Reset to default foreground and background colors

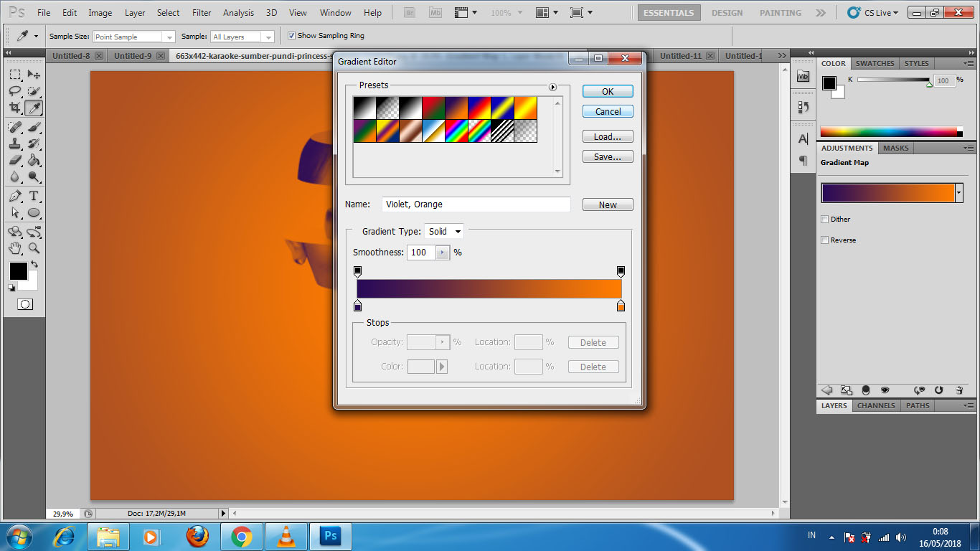point(11,287)
